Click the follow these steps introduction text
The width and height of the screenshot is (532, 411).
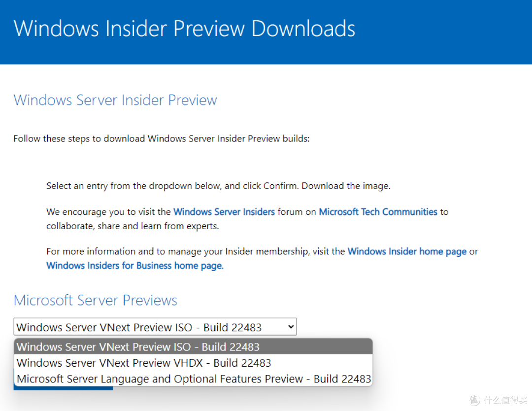[x=162, y=138]
